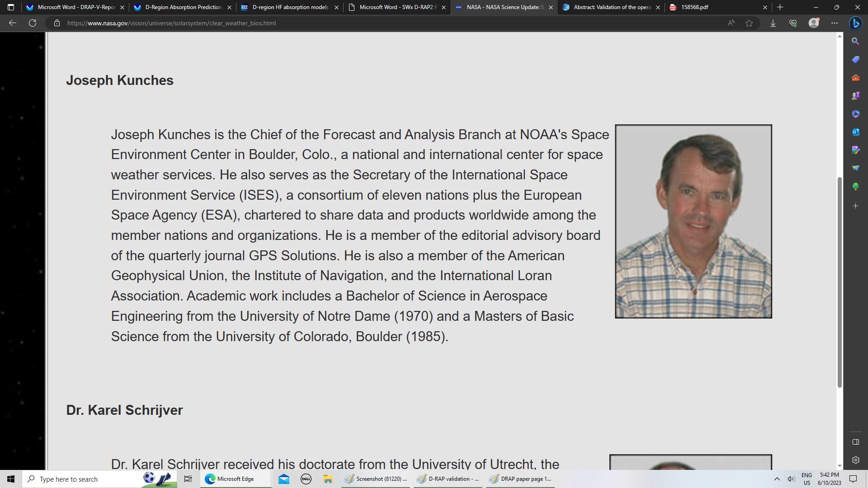Add this page to favorites star
Image resolution: width=868 pixels, height=488 pixels.
(x=749, y=23)
